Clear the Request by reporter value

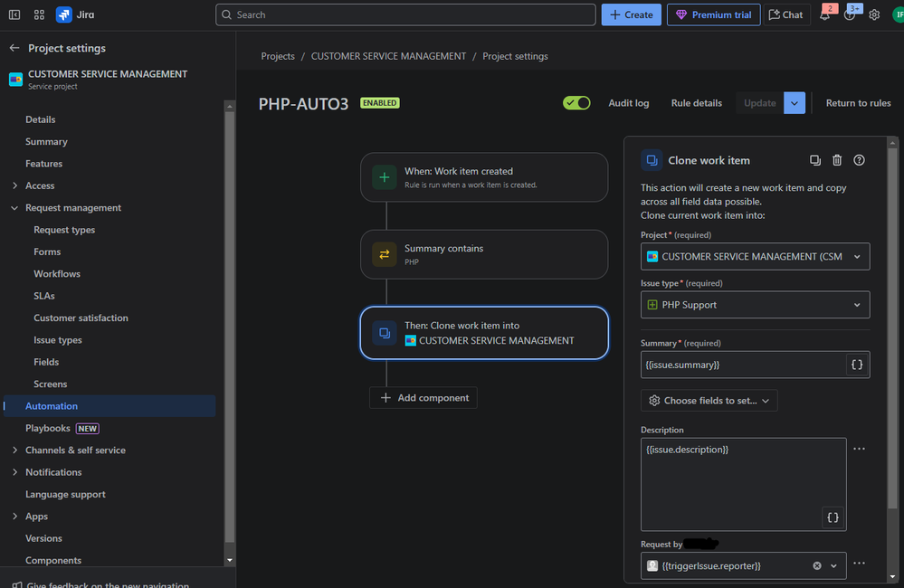[817, 566]
